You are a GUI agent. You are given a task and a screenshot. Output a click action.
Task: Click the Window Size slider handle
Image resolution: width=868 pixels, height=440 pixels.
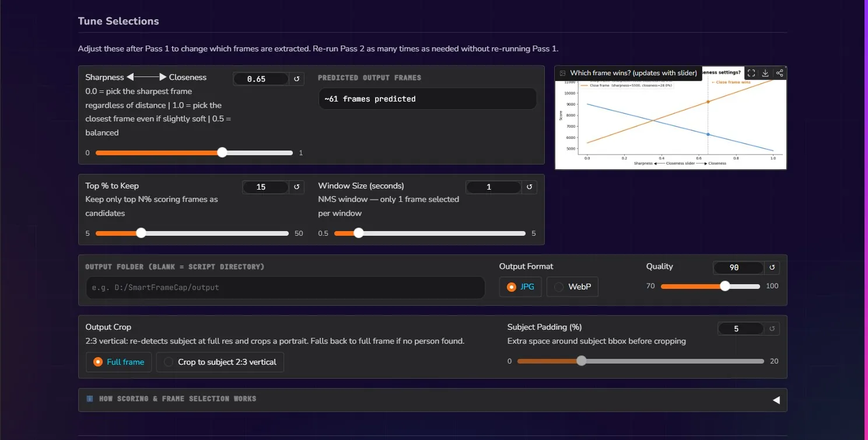pyautogui.click(x=359, y=233)
